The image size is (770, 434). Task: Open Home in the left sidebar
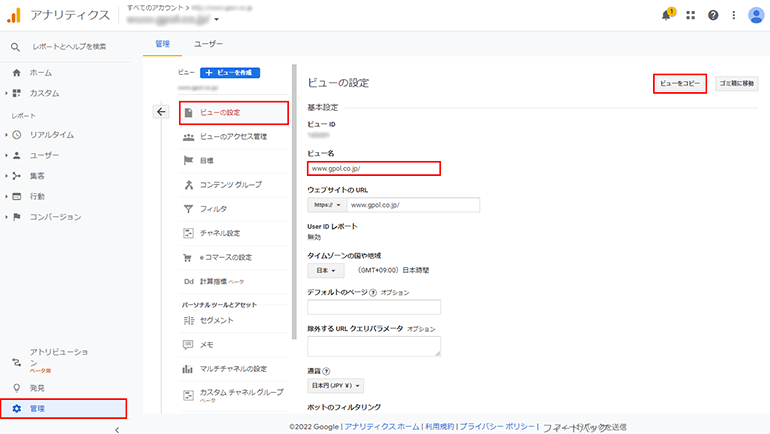coord(41,73)
